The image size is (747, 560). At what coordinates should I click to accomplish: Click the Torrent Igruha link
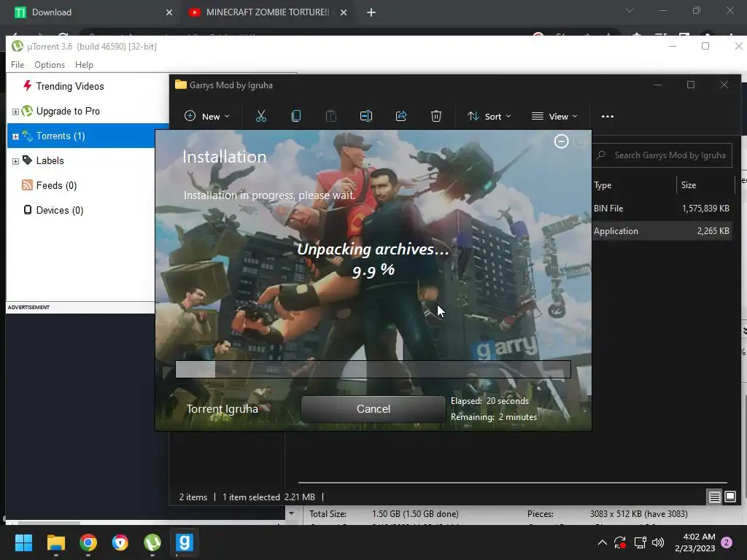pos(222,409)
